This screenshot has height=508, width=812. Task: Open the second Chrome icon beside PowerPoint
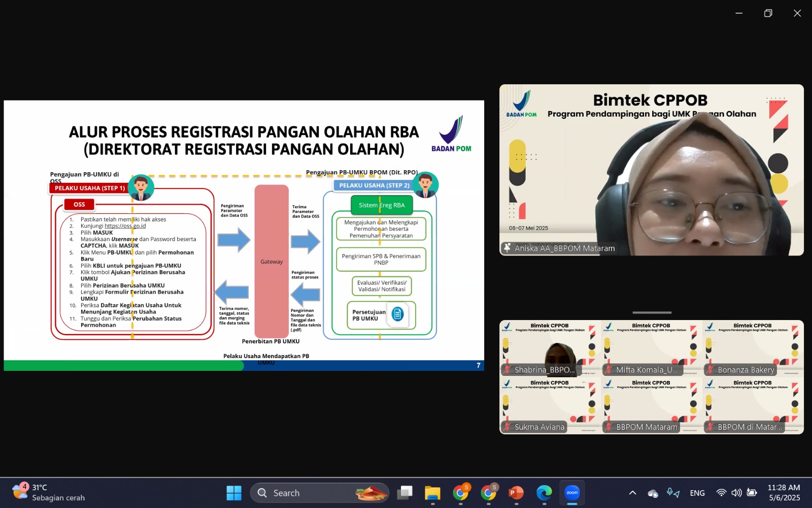(x=489, y=493)
